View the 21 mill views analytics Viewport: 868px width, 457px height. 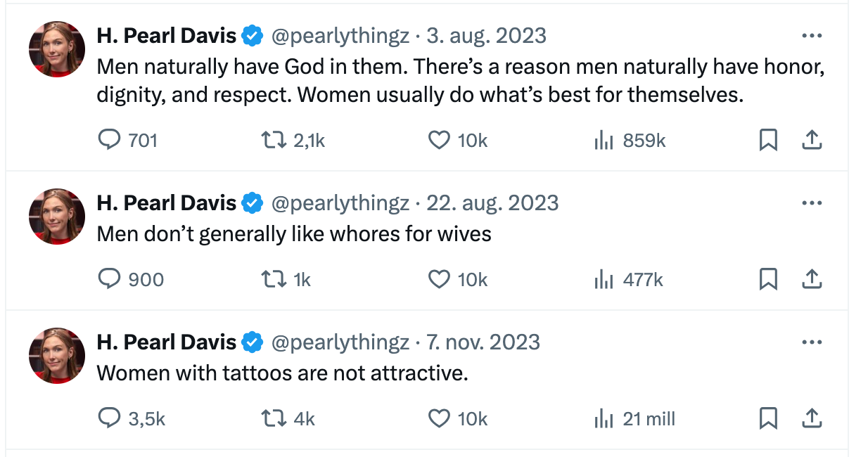point(634,419)
